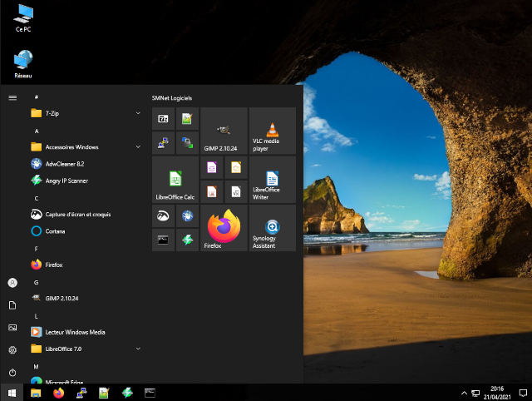Click the network icon in system tray

[475, 394]
